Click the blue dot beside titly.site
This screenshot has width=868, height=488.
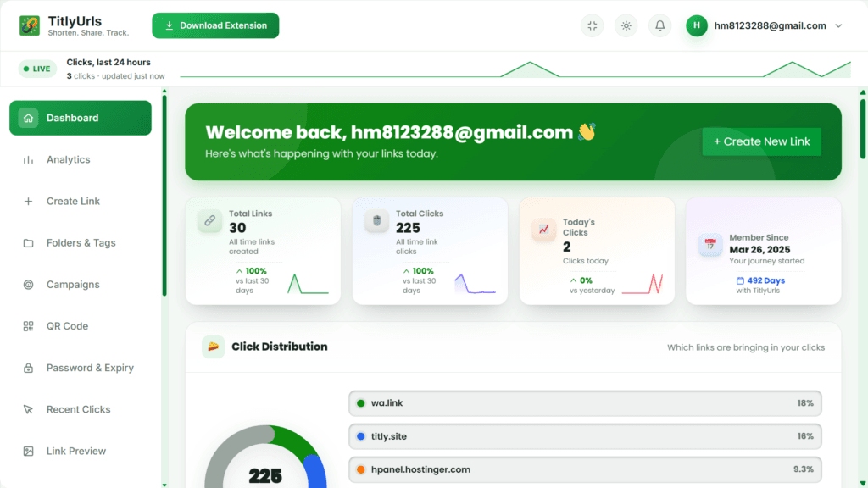tap(361, 436)
